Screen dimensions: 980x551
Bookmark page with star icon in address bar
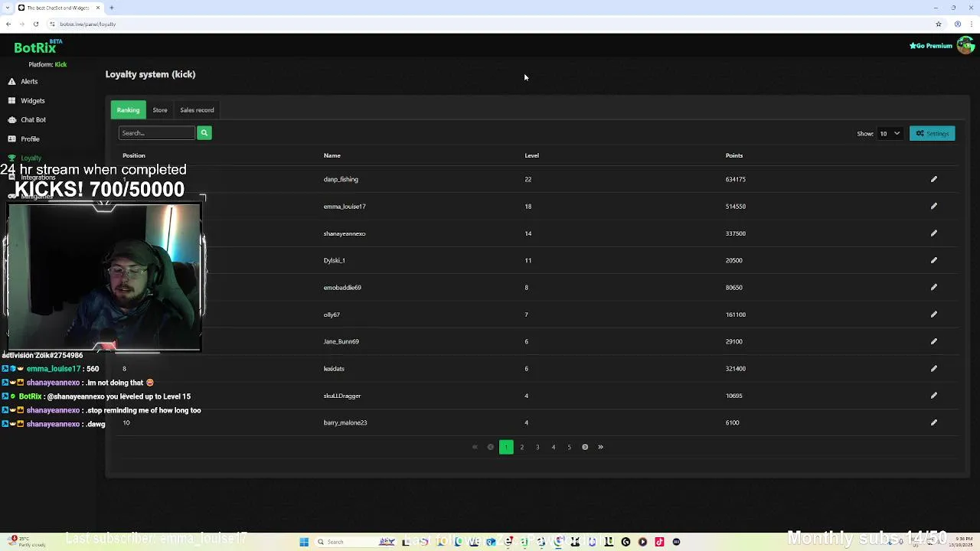coord(938,24)
